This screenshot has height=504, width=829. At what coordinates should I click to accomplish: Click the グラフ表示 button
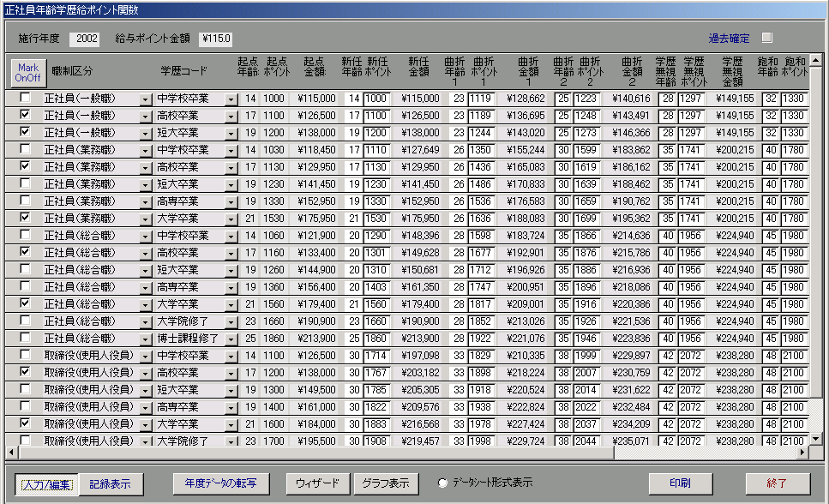(386, 483)
